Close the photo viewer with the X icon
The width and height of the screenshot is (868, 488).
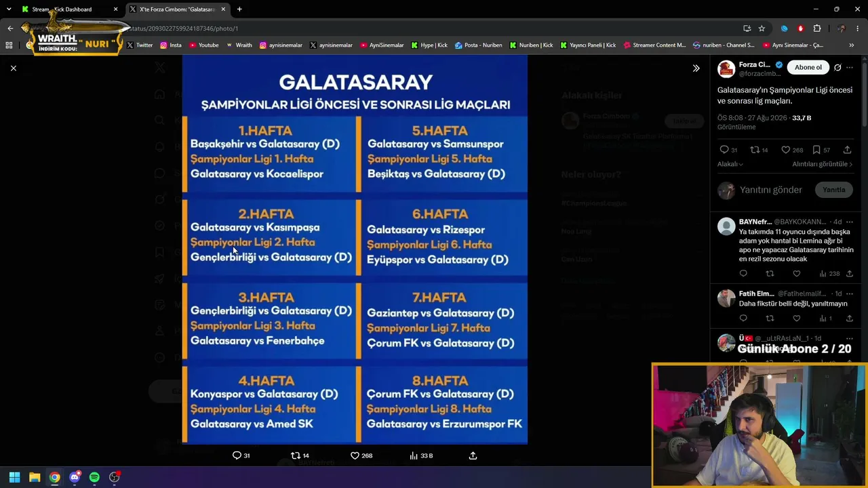[13, 68]
